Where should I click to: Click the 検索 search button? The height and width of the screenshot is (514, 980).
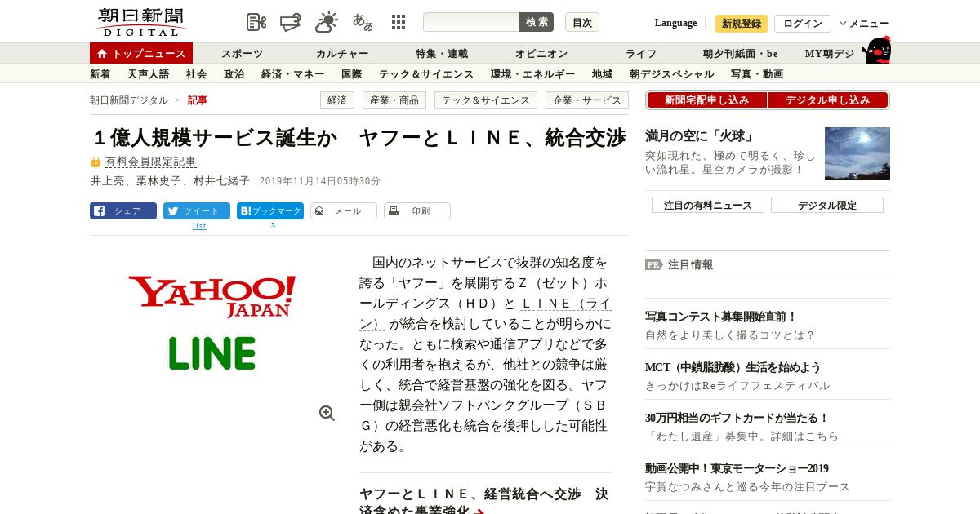(x=537, y=22)
